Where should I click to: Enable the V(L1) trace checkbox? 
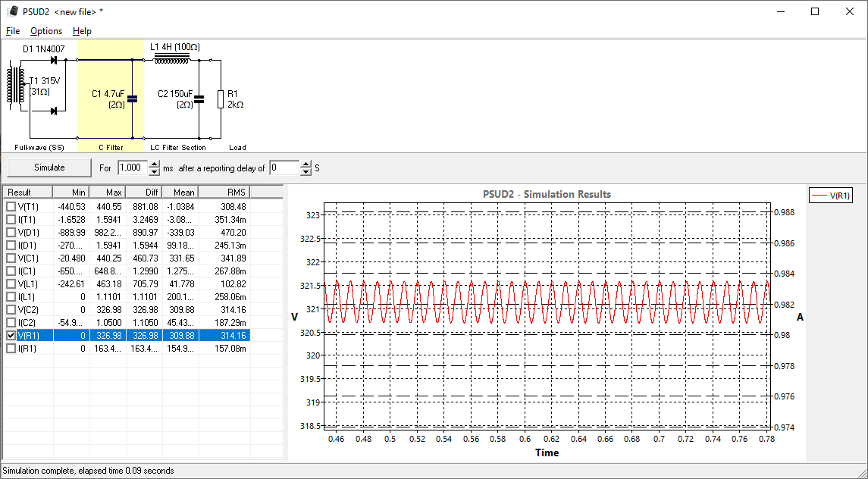coord(11,284)
